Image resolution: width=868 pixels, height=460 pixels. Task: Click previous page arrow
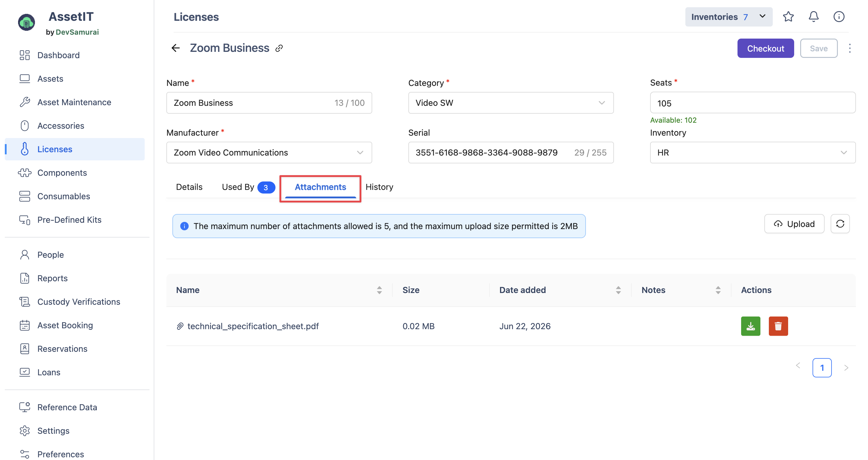pos(797,366)
